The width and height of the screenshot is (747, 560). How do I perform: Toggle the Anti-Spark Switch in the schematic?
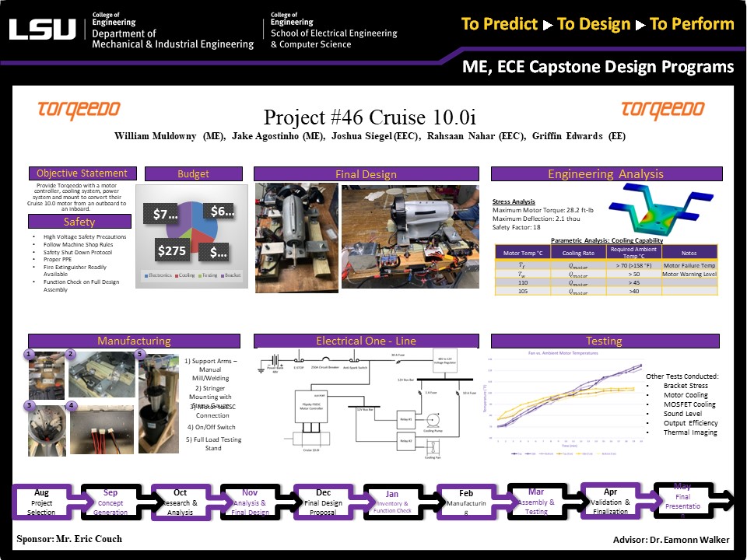click(x=354, y=360)
